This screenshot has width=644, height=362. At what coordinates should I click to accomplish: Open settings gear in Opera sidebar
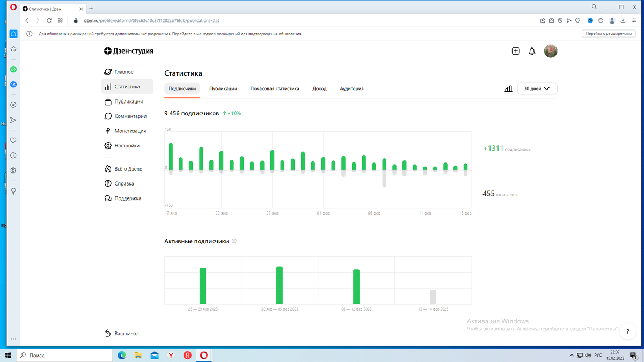pos(13,170)
